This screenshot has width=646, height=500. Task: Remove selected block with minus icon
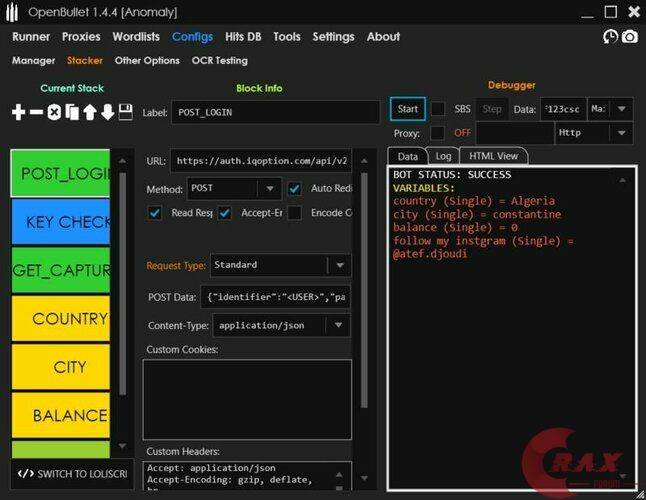coord(36,112)
